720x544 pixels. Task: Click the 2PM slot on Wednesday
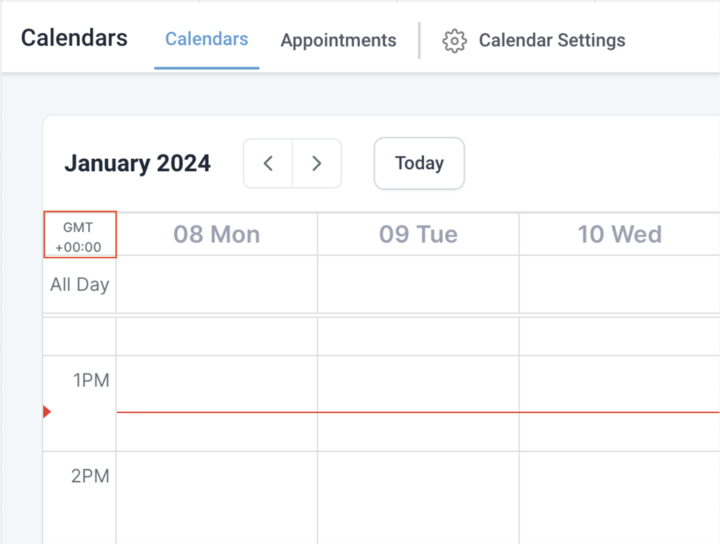pos(619,498)
